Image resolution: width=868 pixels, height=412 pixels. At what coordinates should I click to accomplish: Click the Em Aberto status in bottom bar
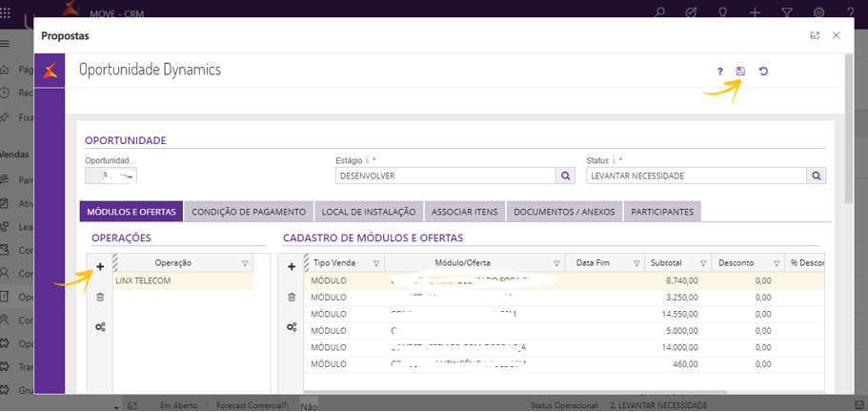click(x=178, y=405)
